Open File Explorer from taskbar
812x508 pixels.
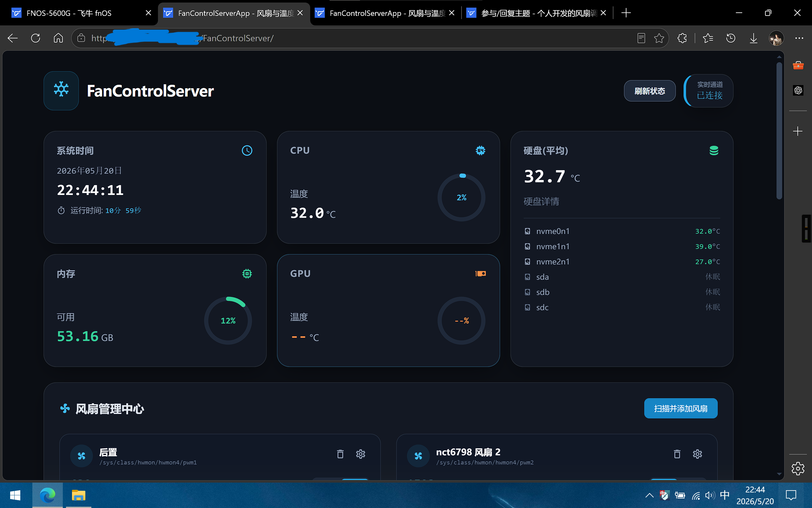(x=79, y=495)
